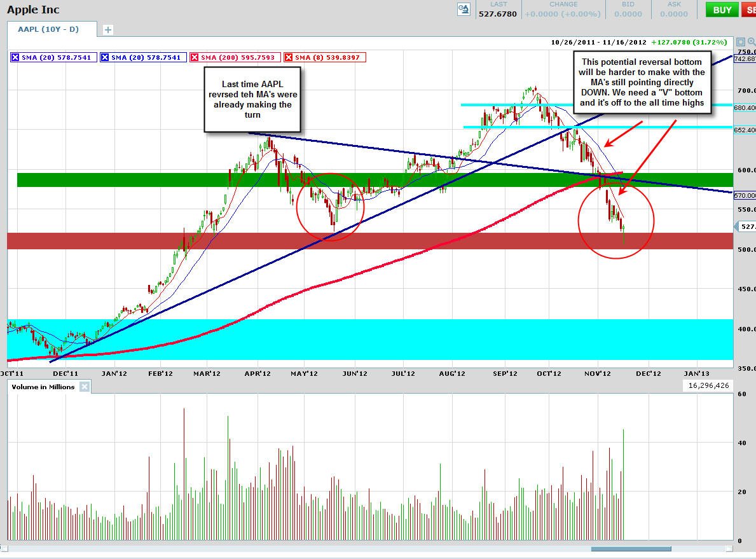This screenshot has height=559, width=756.
Task: Click the CHANGE value +0.0000 (+0.00%)
Action: tap(563, 14)
